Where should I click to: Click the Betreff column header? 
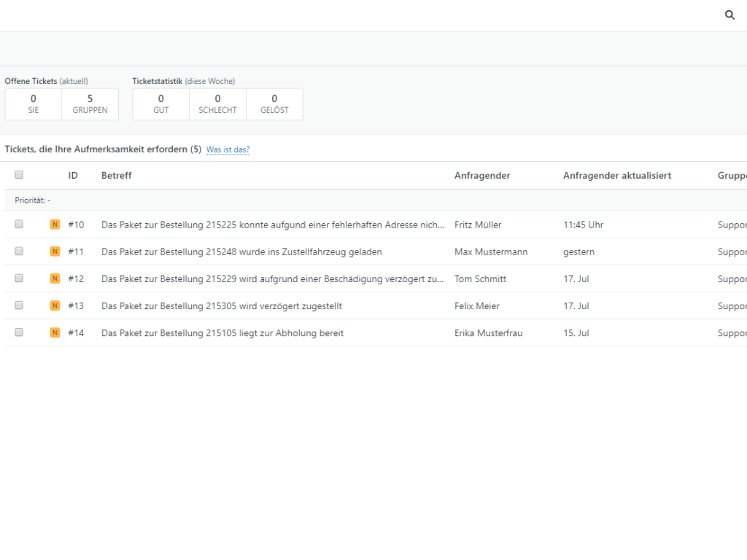117,176
